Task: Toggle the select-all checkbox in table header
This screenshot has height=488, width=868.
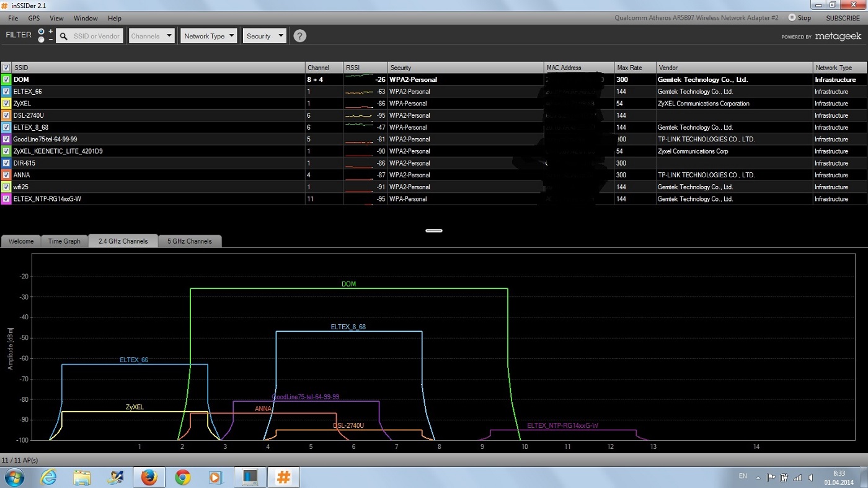Action: click(6, 68)
